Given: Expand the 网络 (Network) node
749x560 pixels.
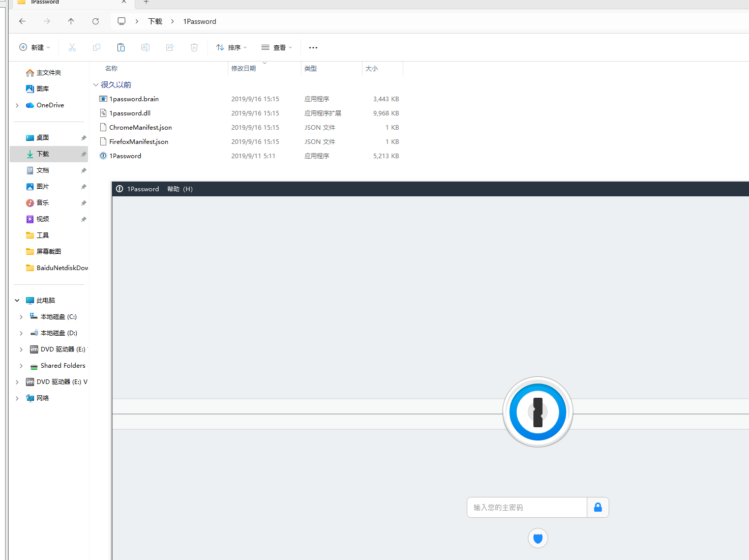Looking at the screenshot, I should pyautogui.click(x=17, y=398).
